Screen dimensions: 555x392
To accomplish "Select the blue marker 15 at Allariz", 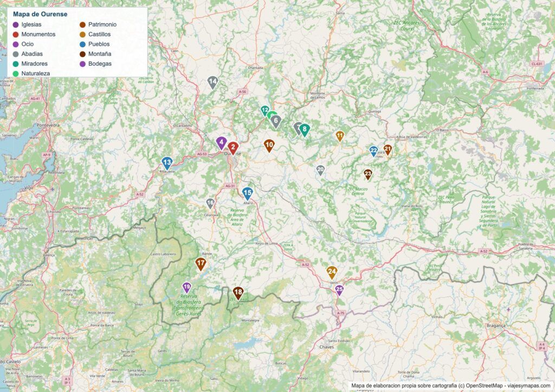I will (247, 194).
